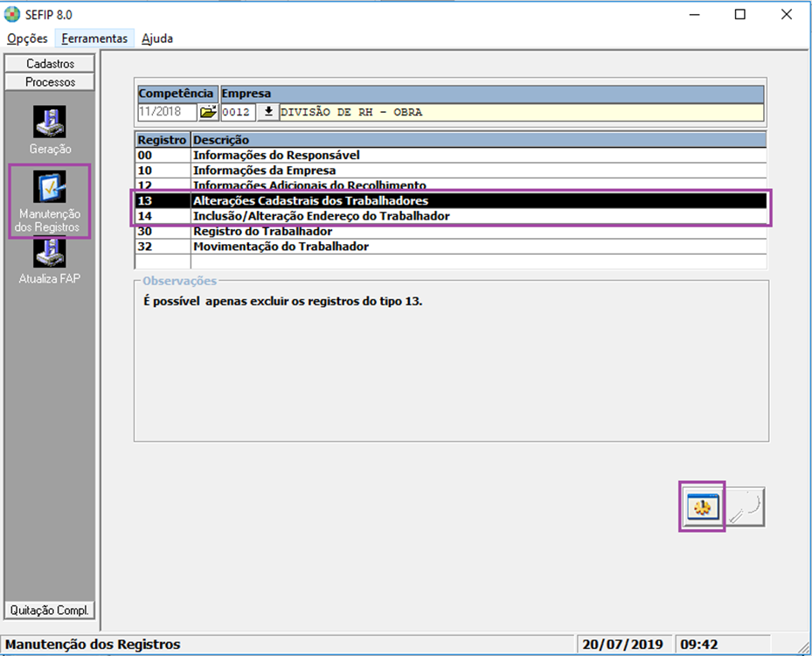The image size is (812, 656).
Task: Open the Quitação Compl. panel
Action: click(x=50, y=610)
